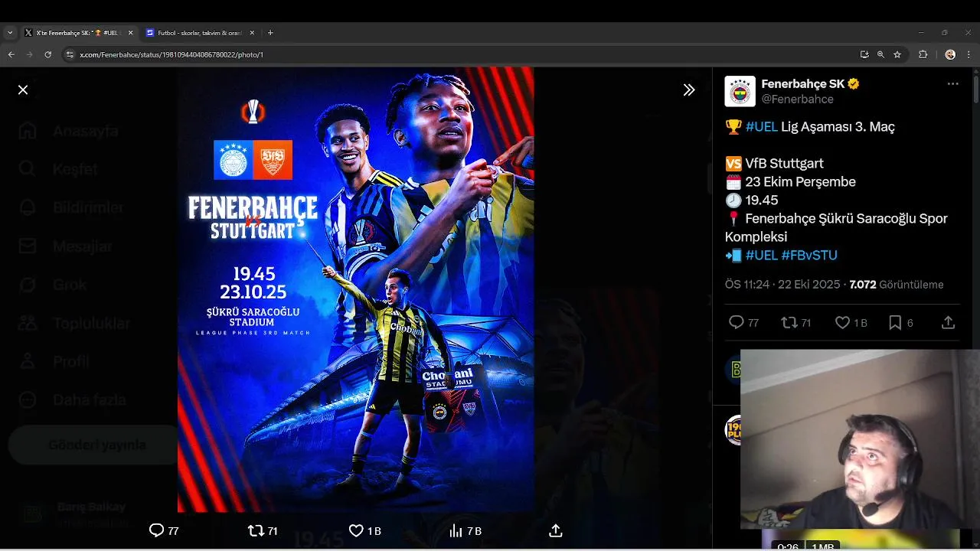Viewport: 980px width, 551px height.
Task: Switch to the Futbol - skorlar tab
Action: [201, 33]
